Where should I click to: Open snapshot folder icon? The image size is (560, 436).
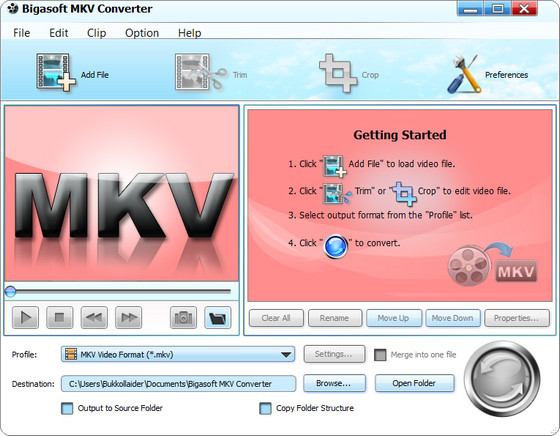coord(218,317)
